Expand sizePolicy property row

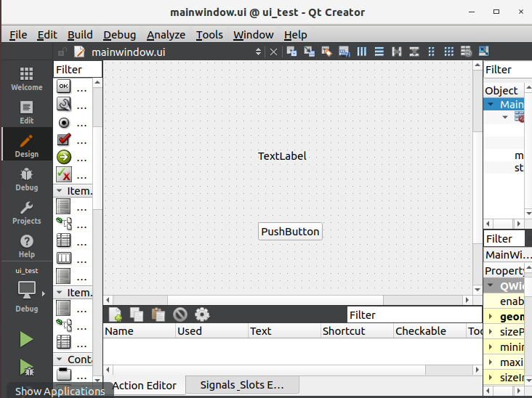point(491,332)
